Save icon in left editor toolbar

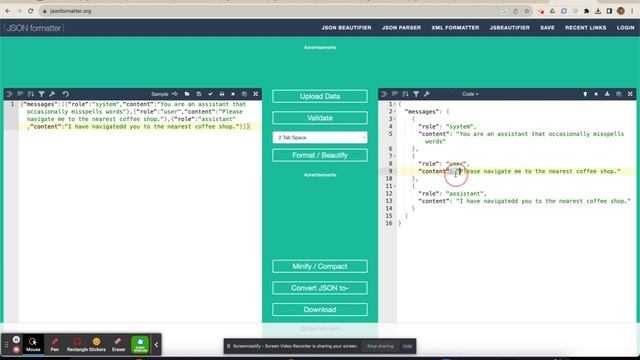[x=199, y=94]
